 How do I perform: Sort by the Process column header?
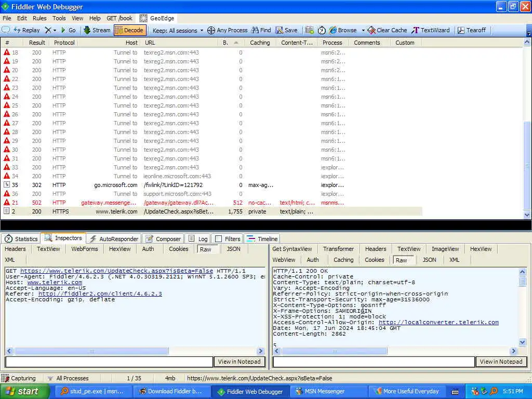332,43
